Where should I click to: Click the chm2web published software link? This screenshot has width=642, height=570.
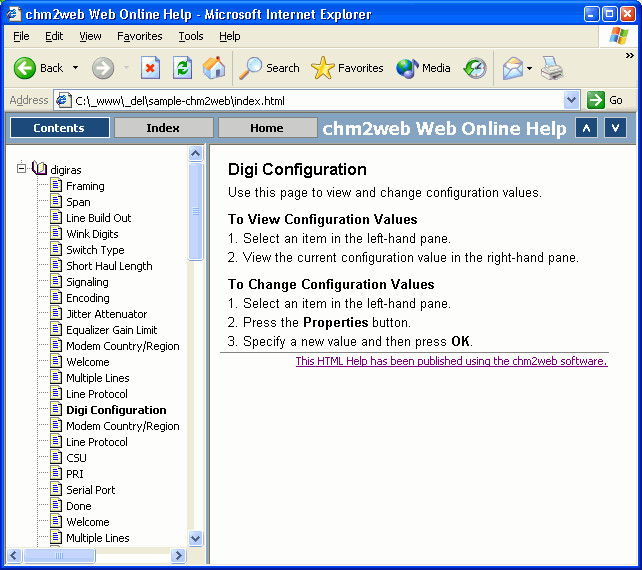452,361
